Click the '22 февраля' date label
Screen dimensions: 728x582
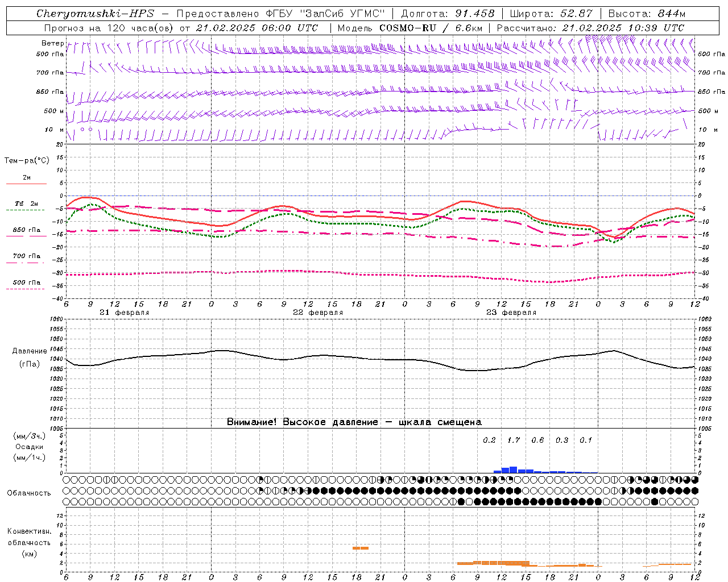click(318, 313)
